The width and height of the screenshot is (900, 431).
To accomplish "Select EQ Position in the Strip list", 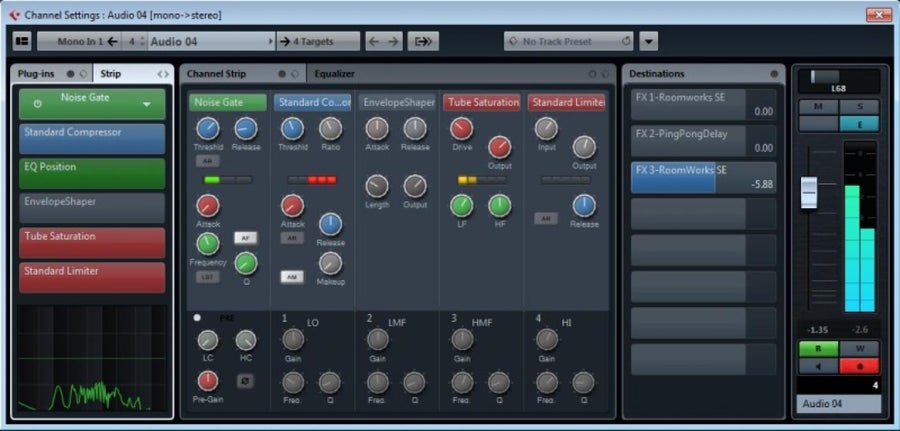I will pos(92,173).
